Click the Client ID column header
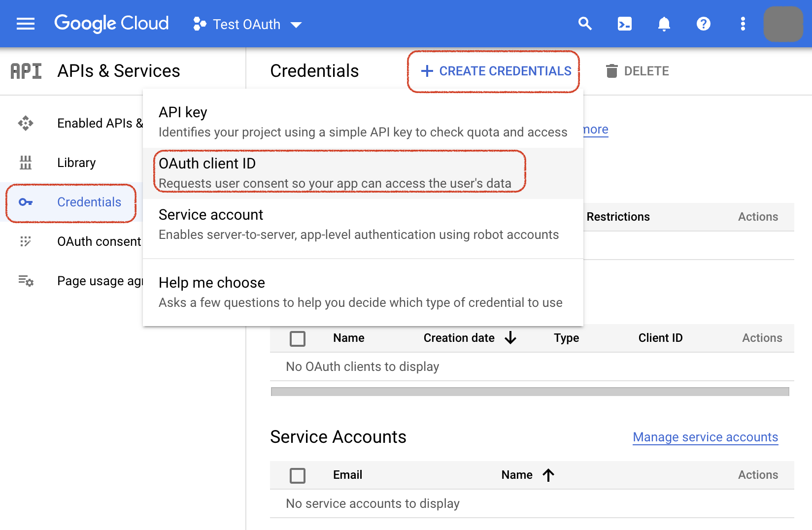The width and height of the screenshot is (812, 530). coord(661,338)
